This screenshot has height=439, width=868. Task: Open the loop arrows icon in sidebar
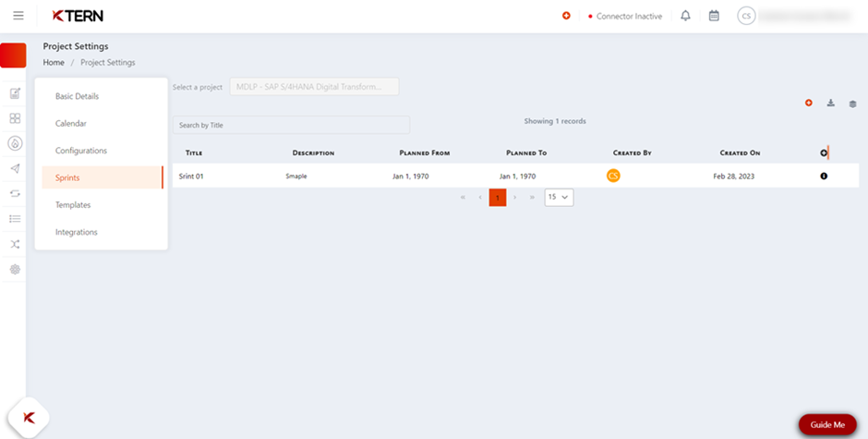click(x=15, y=193)
